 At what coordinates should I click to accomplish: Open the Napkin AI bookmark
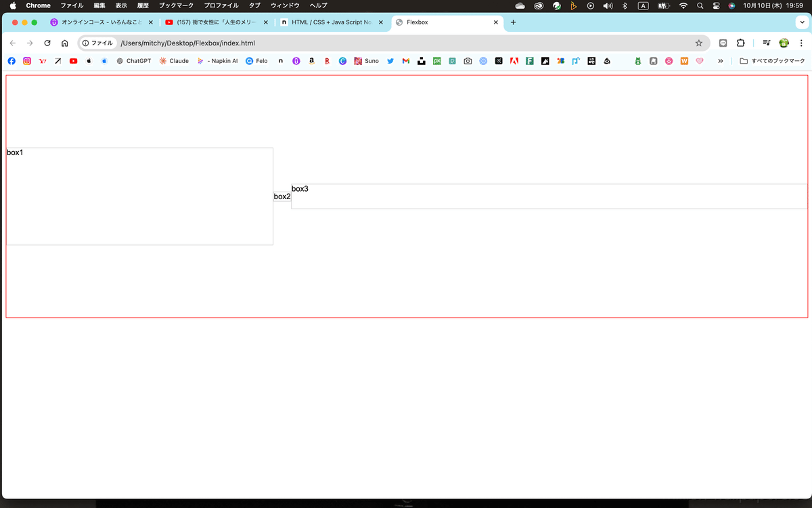click(218, 60)
